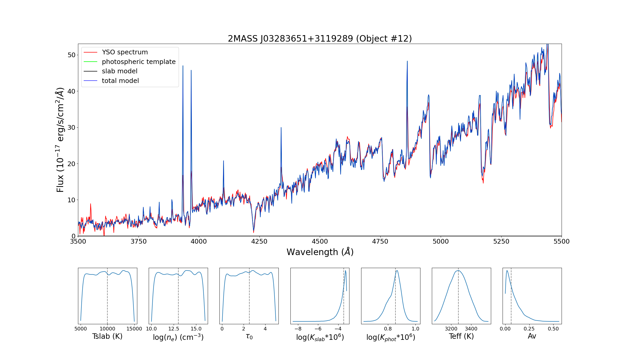Image resolution: width=624 pixels, height=364 pixels.
Task: Click the green photospheric template legend line
Action: click(90, 62)
